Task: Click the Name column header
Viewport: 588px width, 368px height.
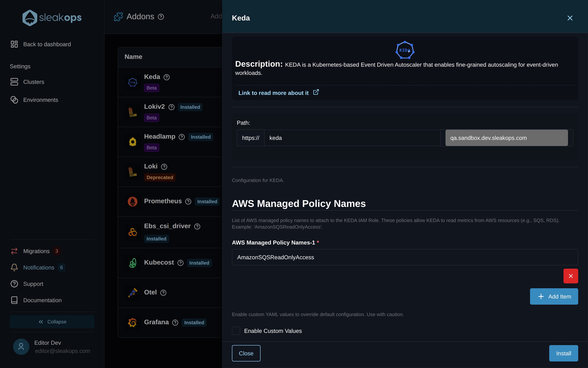Action: point(133,57)
